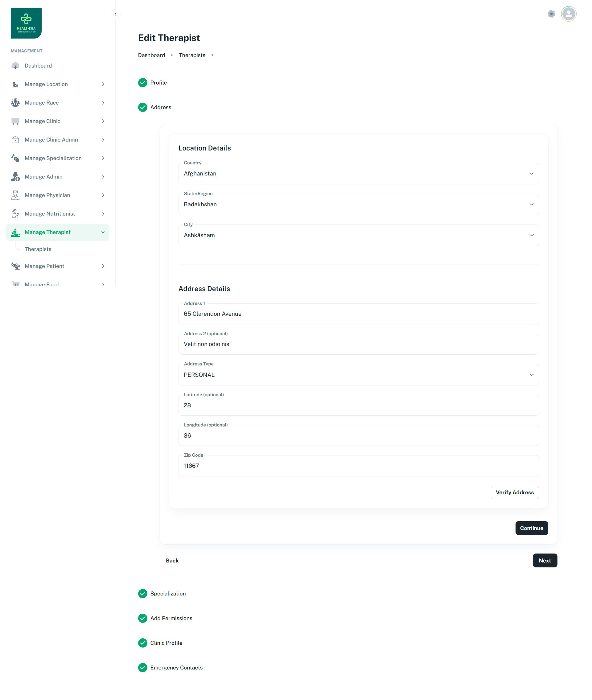Open user avatar profile menu
Viewport: 592px width, 700px height.
[x=569, y=14]
